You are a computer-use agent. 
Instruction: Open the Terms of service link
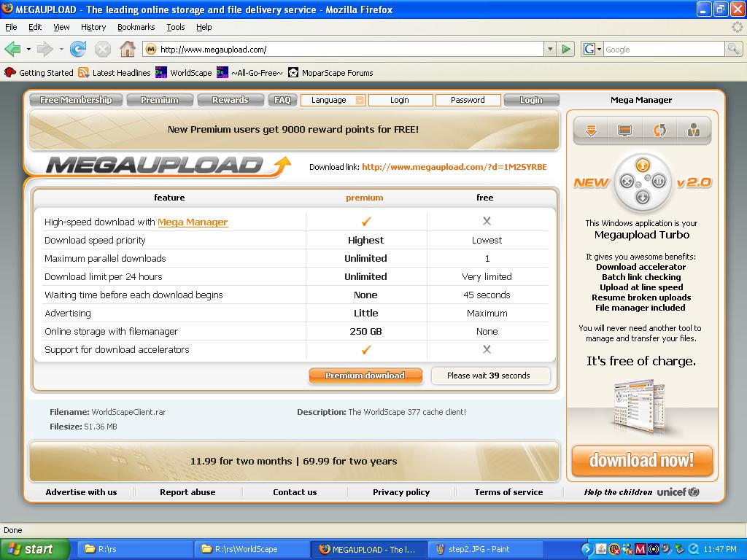pos(508,492)
